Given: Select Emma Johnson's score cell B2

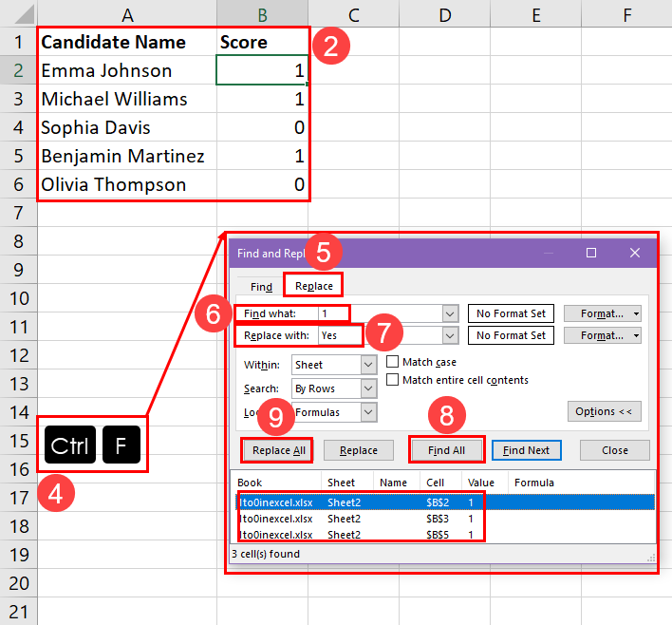Looking at the screenshot, I should 262,70.
